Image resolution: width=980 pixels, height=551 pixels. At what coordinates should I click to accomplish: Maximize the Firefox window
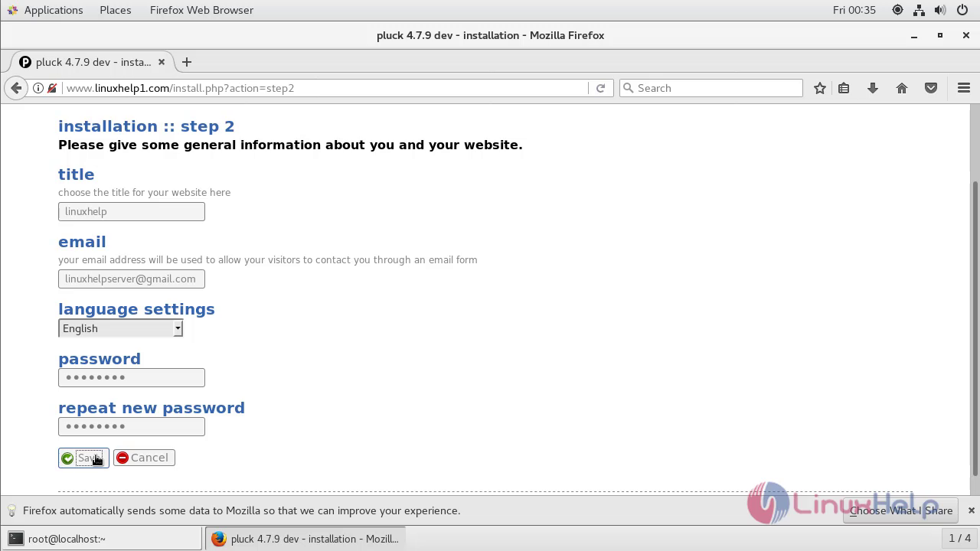click(940, 35)
